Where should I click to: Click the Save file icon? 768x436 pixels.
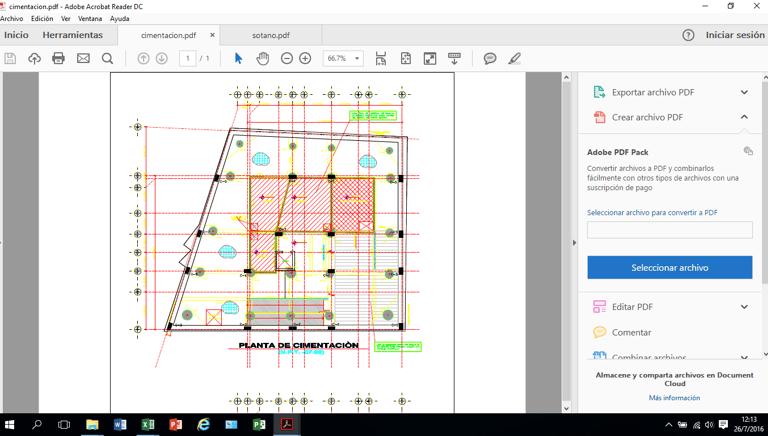pos(10,58)
